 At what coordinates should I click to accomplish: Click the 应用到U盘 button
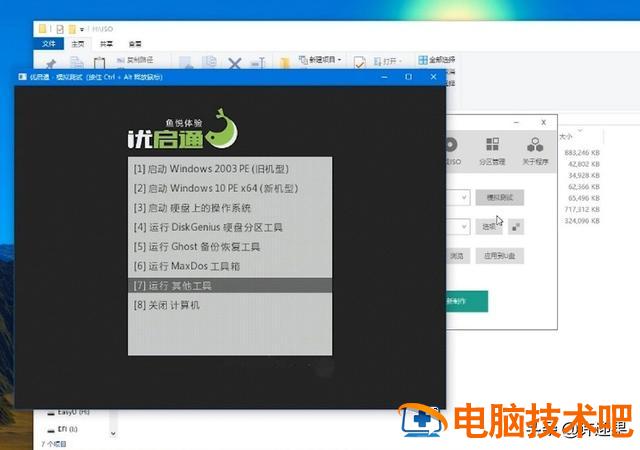500,256
